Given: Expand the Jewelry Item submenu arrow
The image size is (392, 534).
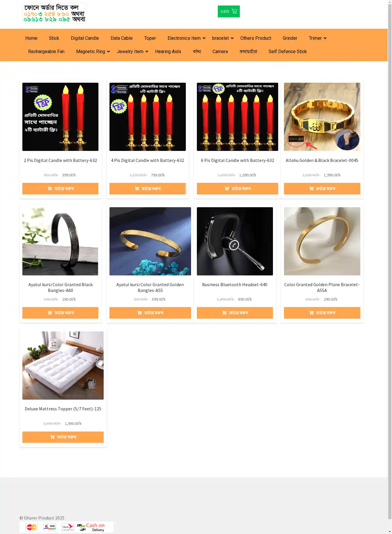Looking at the screenshot, I should tap(147, 52).
